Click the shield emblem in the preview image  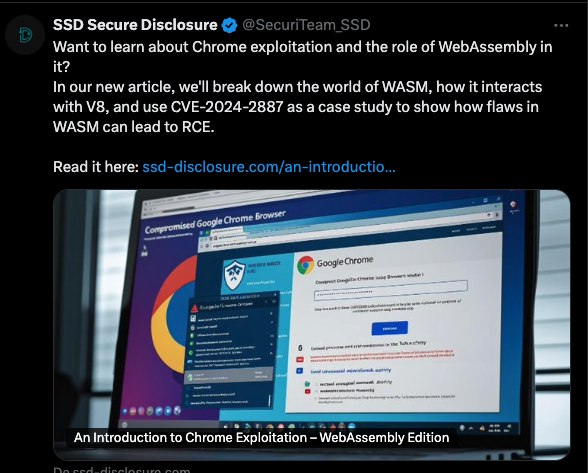(235, 275)
